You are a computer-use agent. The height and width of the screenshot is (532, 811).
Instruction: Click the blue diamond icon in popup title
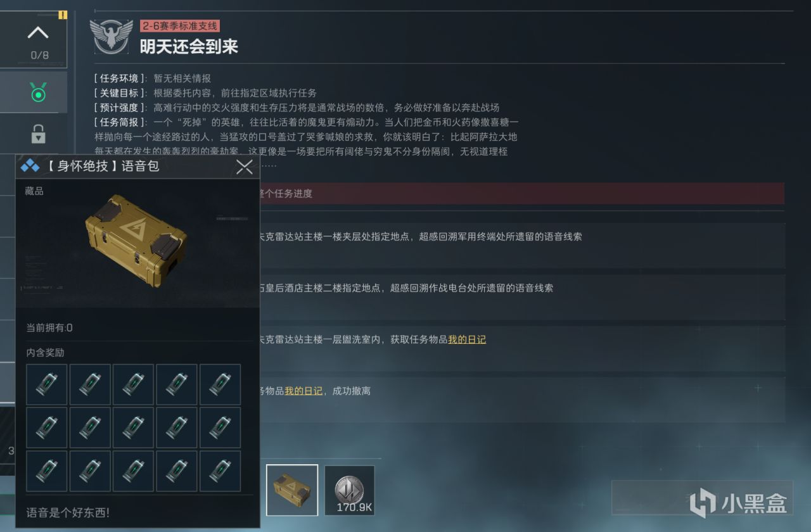tap(30, 167)
